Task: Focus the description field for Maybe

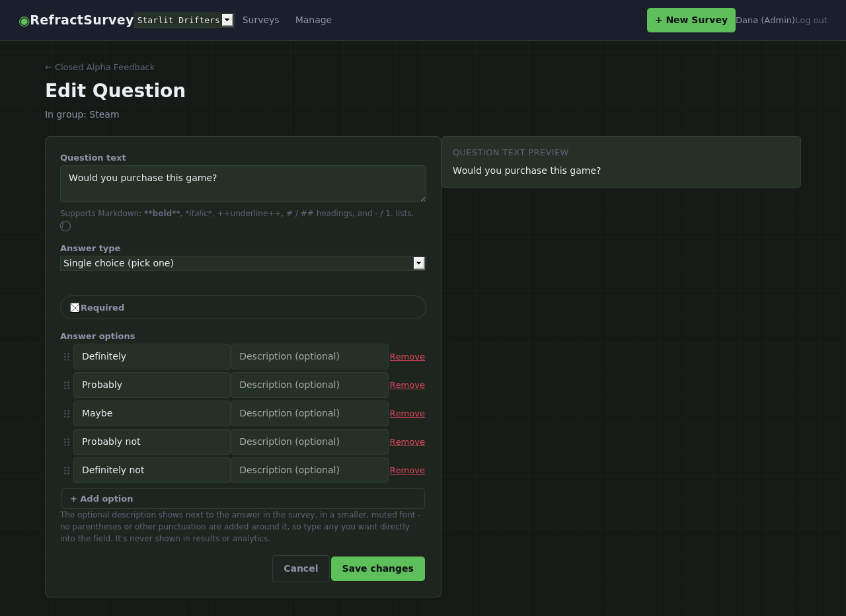Action: pyautogui.click(x=309, y=413)
